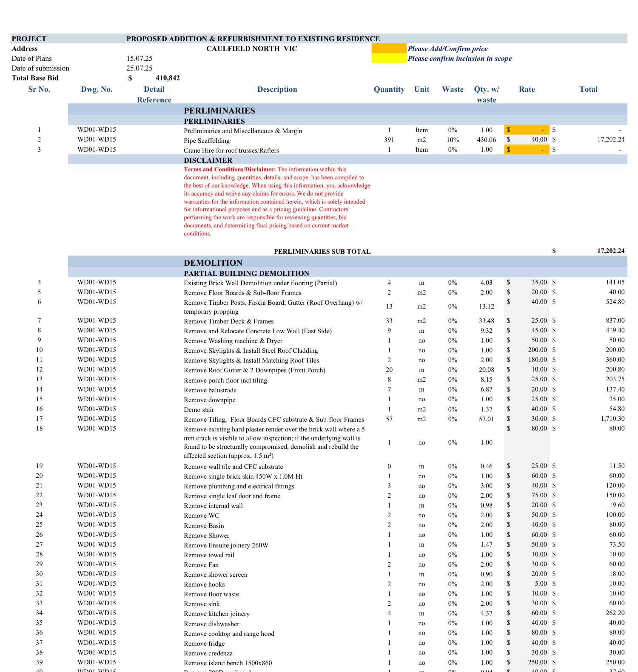The image size is (638, 672).
Task: Select the 'Remove cooktop and range hood' description
Action: (x=229, y=634)
